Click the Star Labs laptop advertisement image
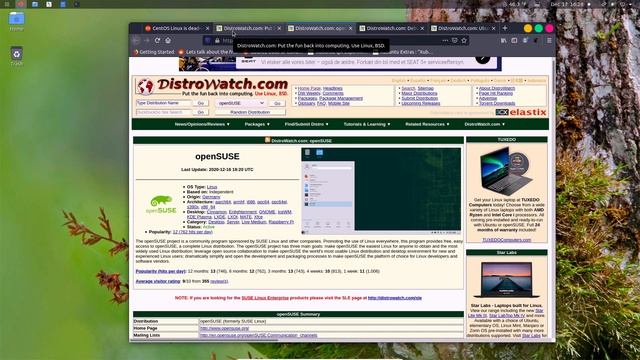The width and height of the screenshot is (640, 360). (x=507, y=280)
